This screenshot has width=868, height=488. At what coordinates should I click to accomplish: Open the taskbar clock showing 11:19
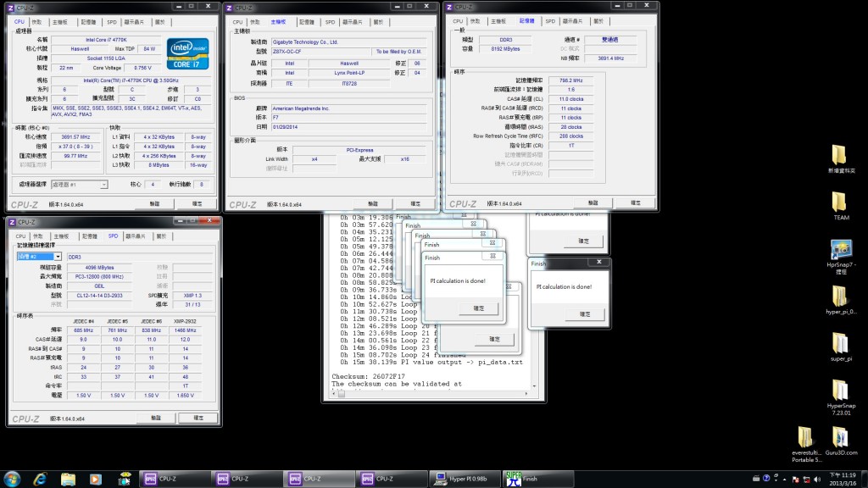(x=841, y=480)
